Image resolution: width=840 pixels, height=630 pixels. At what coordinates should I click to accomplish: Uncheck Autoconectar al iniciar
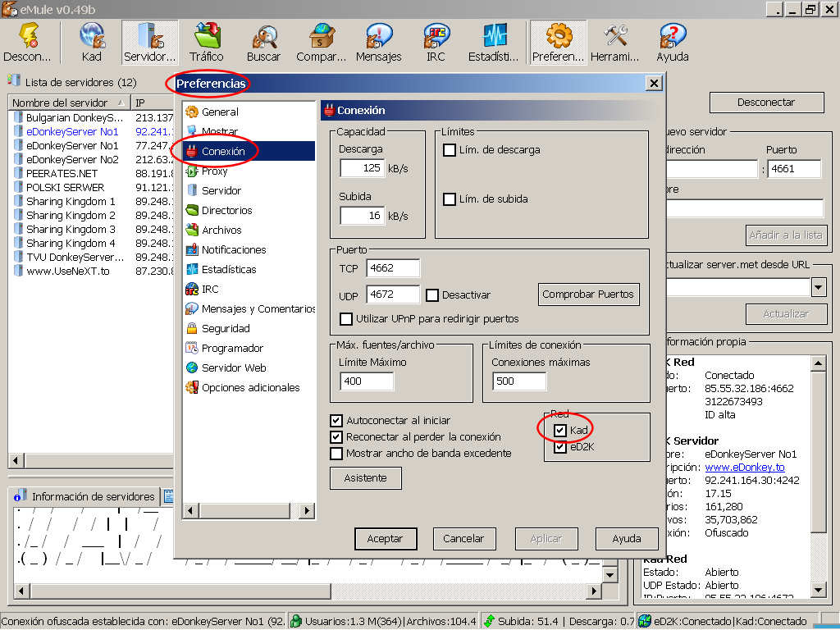pyautogui.click(x=336, y=420)
